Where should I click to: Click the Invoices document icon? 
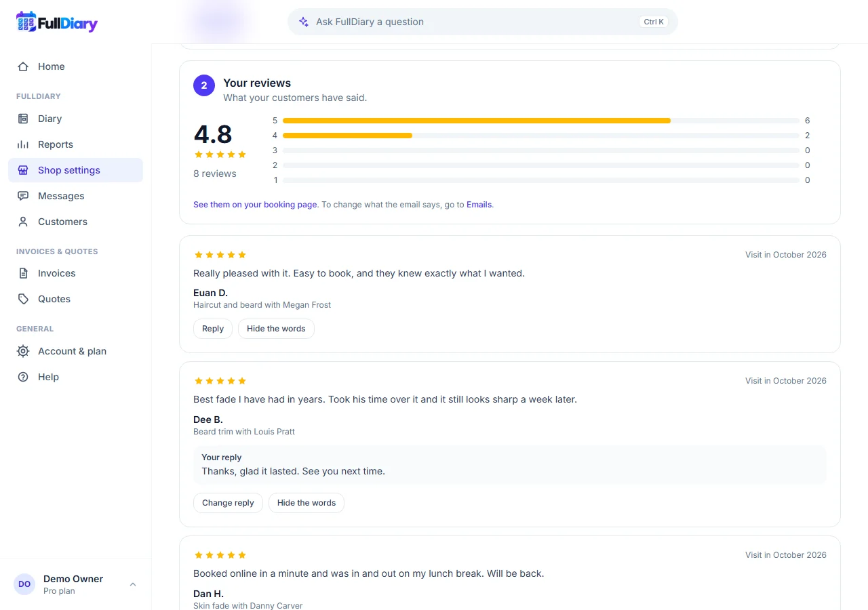pyautogui.click(x=23, y=273)
